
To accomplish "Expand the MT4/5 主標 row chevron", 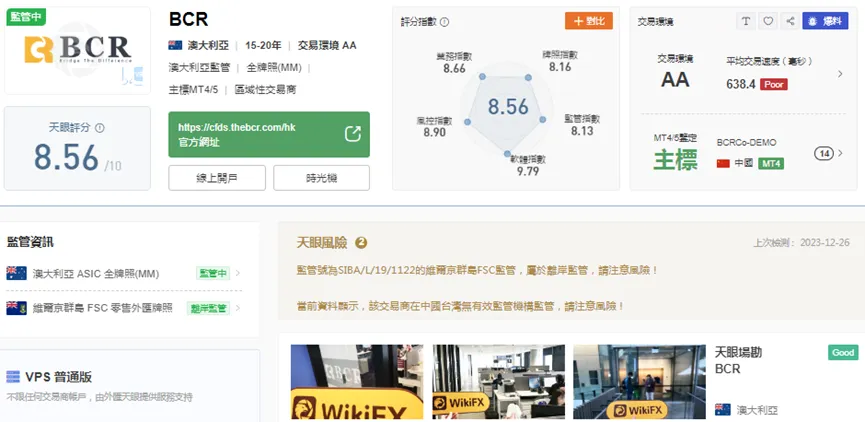I will (x=840, y=153).
